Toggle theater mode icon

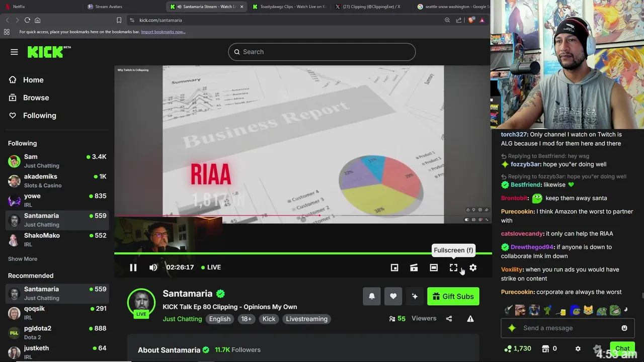tap(434, 267)
